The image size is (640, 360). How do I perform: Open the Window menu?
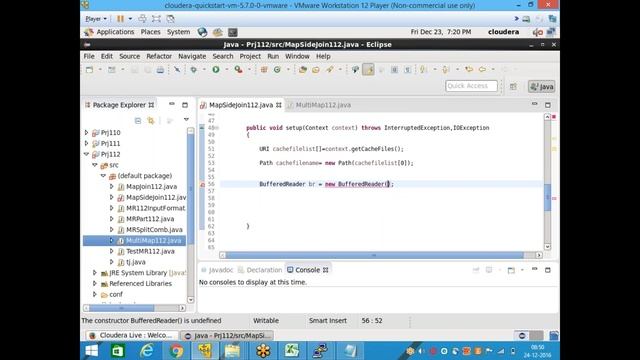297,56
